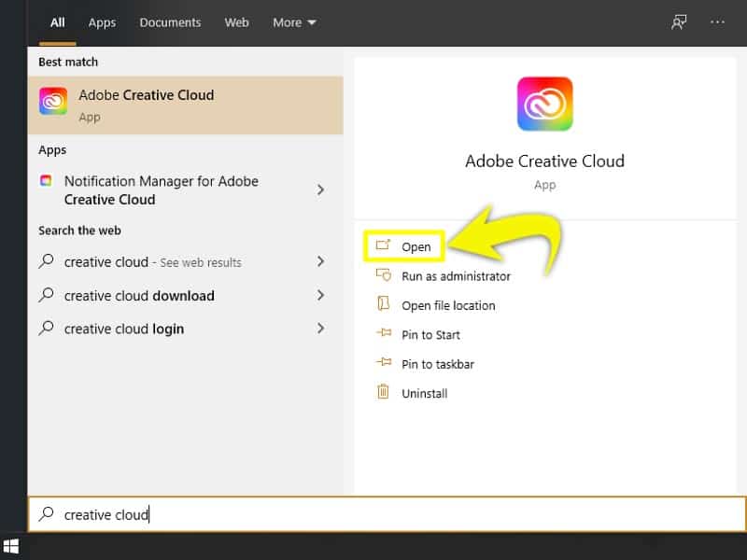Choose Run as administrator
The image size is (747, 560).
(x=456, y=276)
